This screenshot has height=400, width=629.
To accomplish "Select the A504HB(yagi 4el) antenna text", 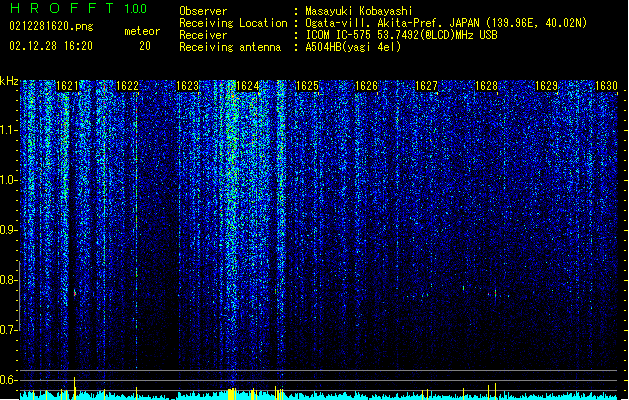I will 353,47.
